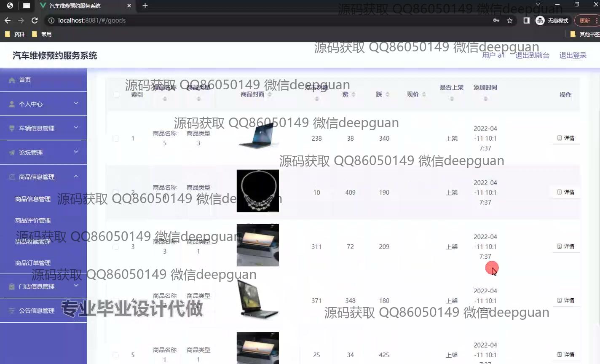The width and height of the screenshot is (600, 364).
Task: Open the browser tab search dropdown arrow
Action: (538, 4)
